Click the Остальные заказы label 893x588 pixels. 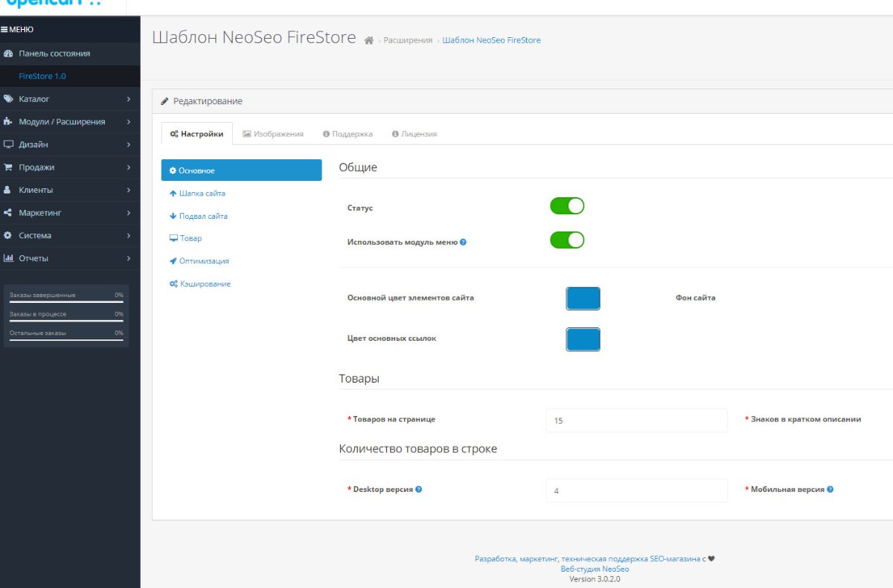point(38,333)
